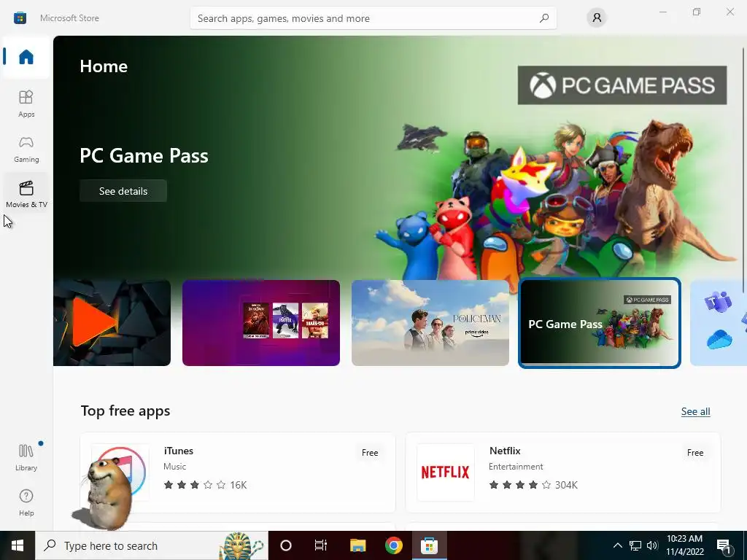747x560 pixels.
Task: Open the Apps section
Action: pos(26,104)
